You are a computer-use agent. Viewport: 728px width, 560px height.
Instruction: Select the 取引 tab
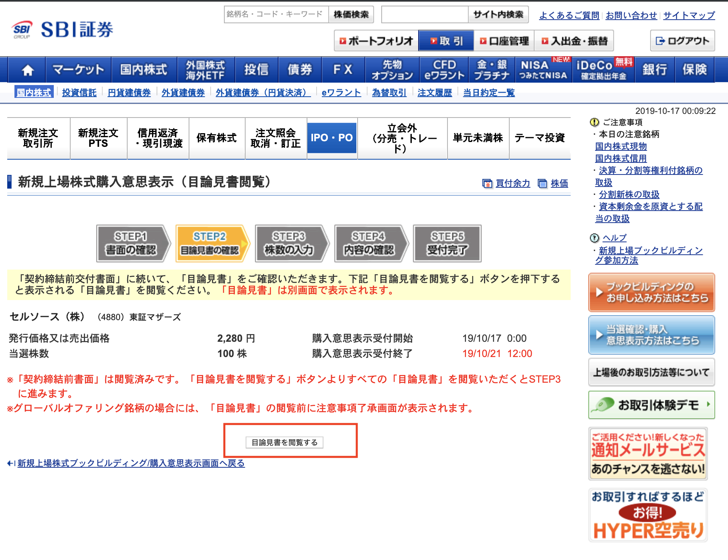tap(446, 41)
